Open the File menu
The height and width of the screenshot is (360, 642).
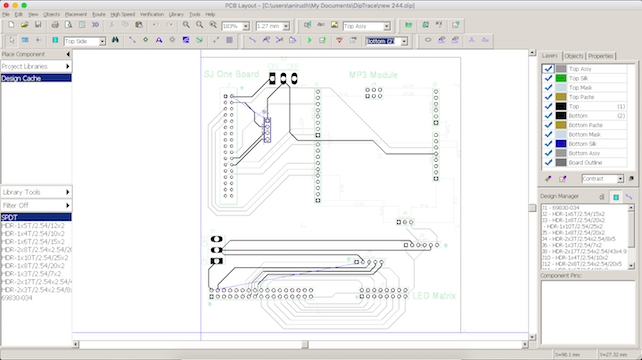point(6,14)
